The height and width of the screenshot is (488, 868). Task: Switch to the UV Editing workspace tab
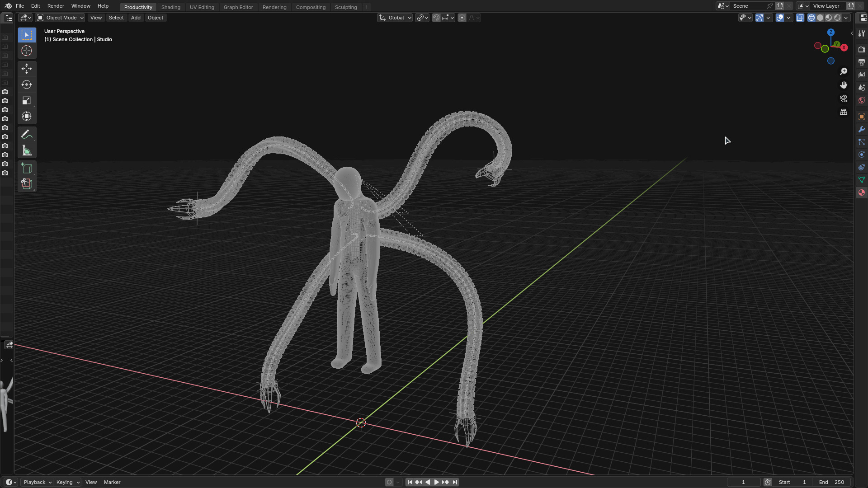tap(202, 7)
